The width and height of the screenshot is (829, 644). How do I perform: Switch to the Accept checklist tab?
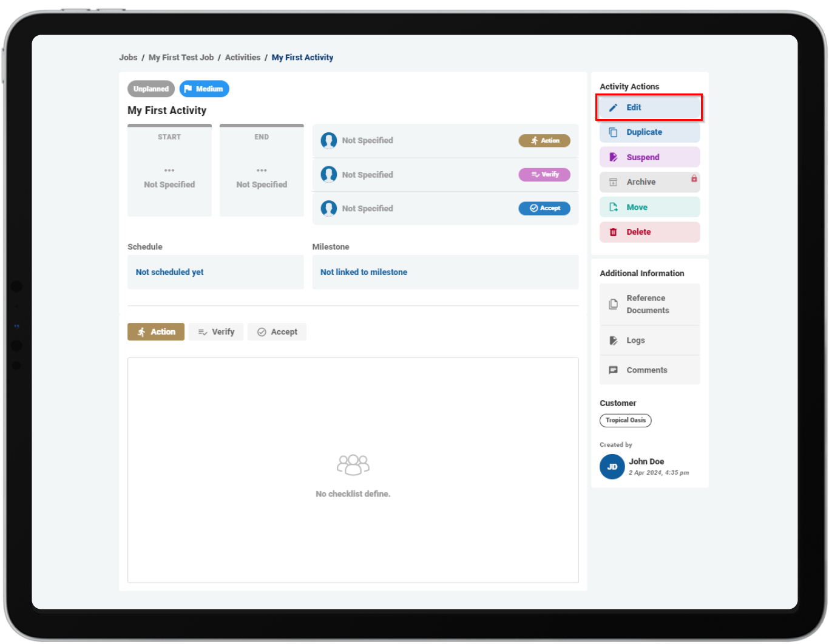[x=277, y=332]
